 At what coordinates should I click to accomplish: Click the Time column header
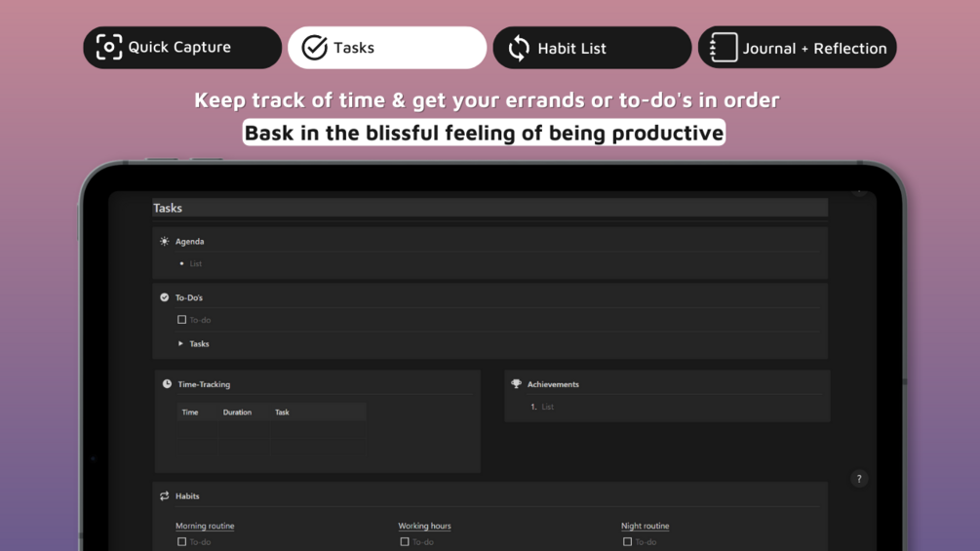(190, 413)
